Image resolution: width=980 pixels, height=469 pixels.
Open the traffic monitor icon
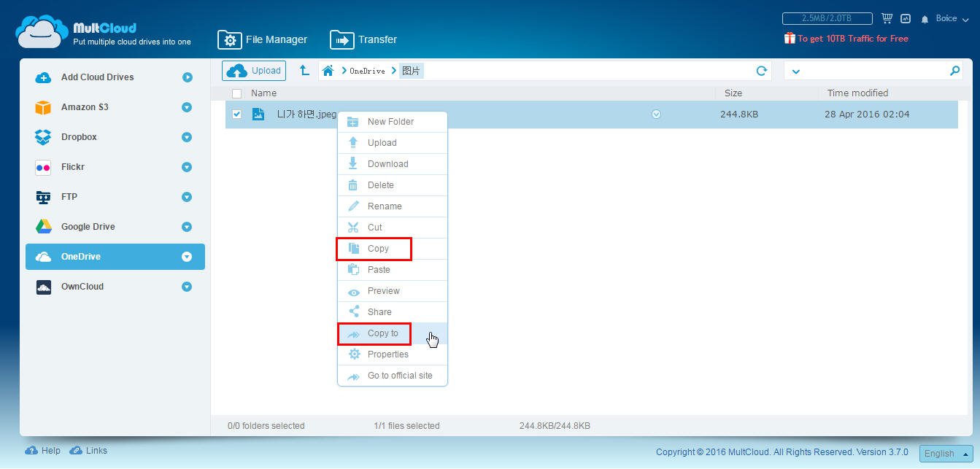(906, 18)
